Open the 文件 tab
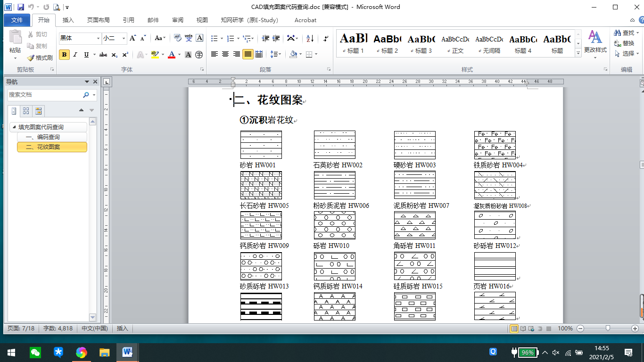Image resolution: width=644 pixels, height=362 pixels. tap(17, 20)
